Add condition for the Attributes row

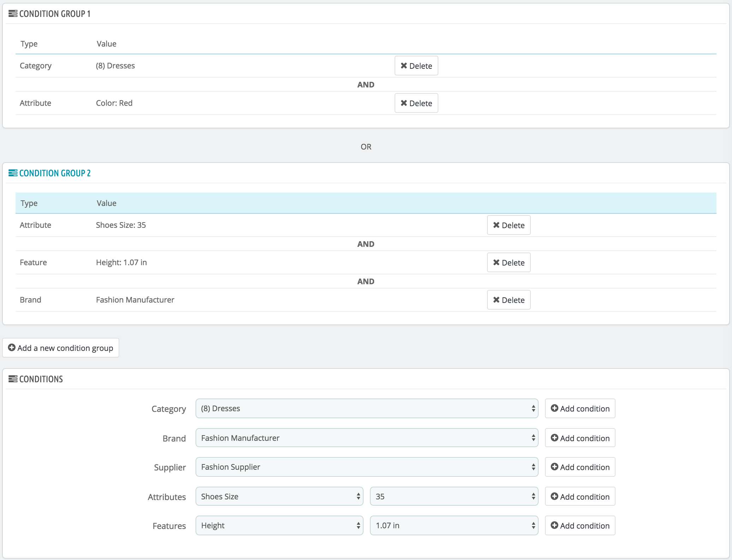pyautogui.click(x=580, y=497)
